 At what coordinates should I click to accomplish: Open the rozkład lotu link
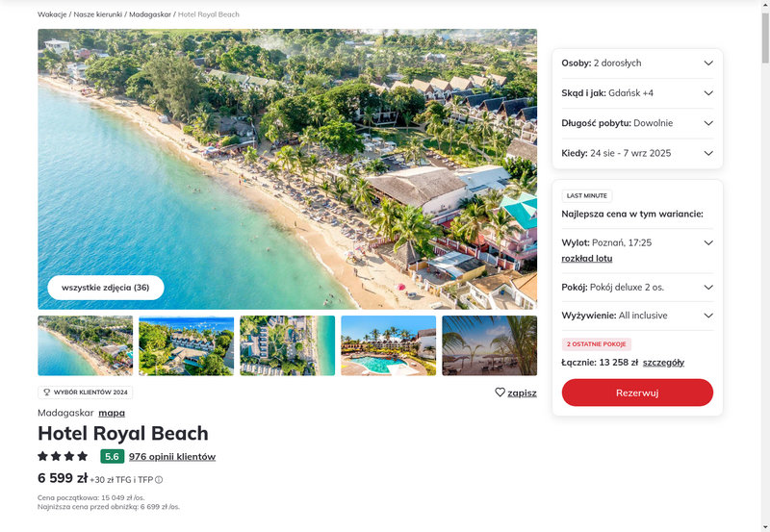(x=587, y=258)
